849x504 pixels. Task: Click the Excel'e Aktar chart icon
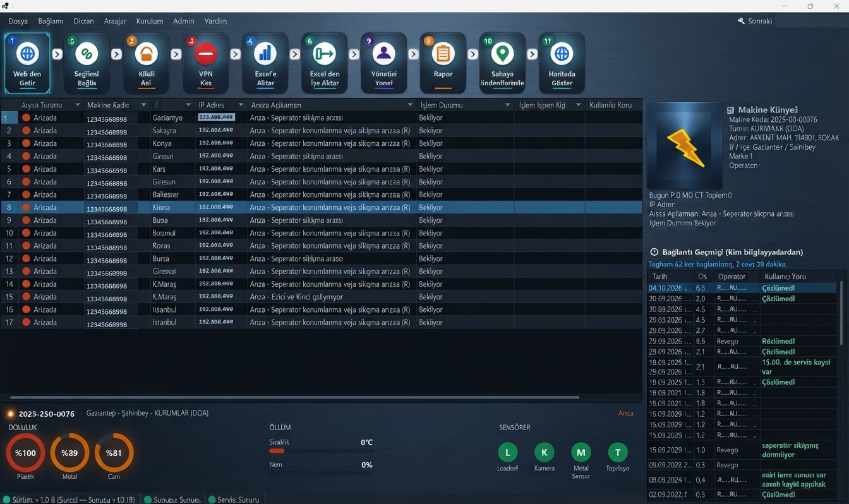pyautogui.click(x=265, y=54)
